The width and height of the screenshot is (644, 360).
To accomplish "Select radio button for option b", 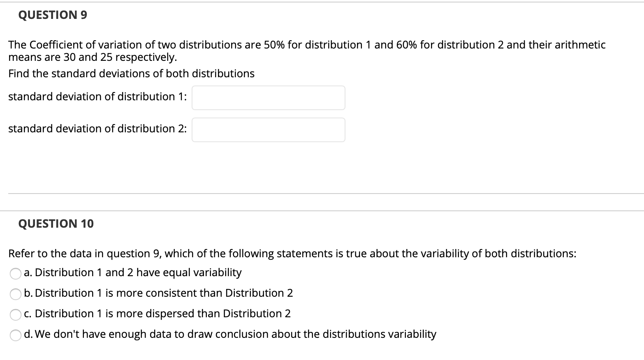I will [x=15, y=294].
